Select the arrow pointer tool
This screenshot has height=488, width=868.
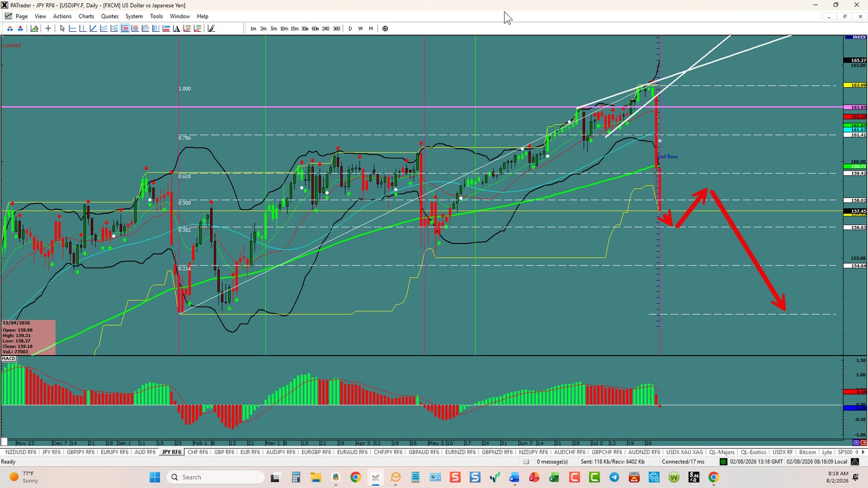pyautogui.click(x=62, y=28)
